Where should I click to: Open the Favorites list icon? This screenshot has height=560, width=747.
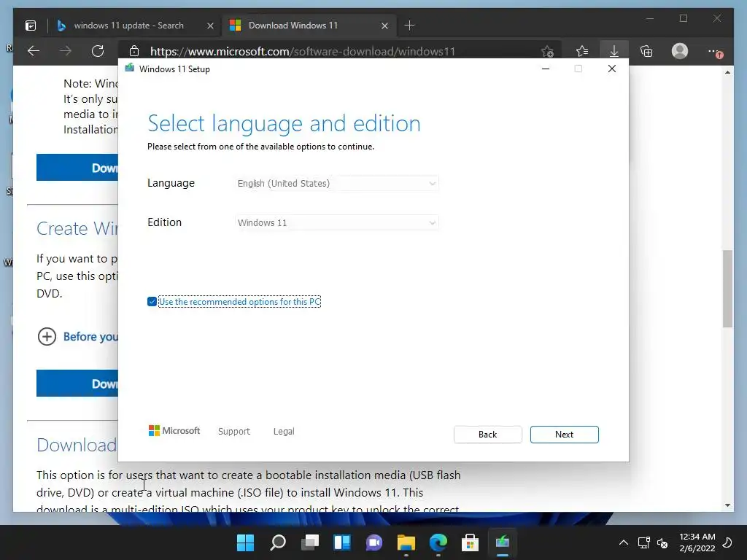pyautogui.click(x=581, y=51)
